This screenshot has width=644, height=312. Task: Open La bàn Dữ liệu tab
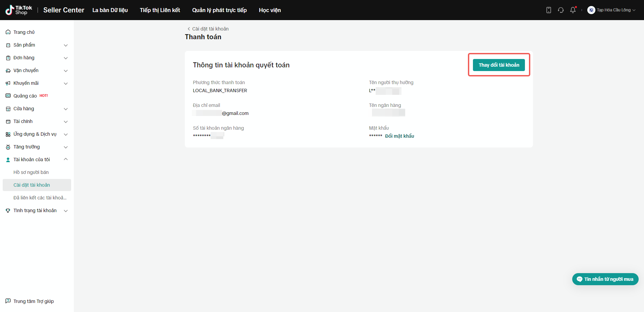point(110,10)
